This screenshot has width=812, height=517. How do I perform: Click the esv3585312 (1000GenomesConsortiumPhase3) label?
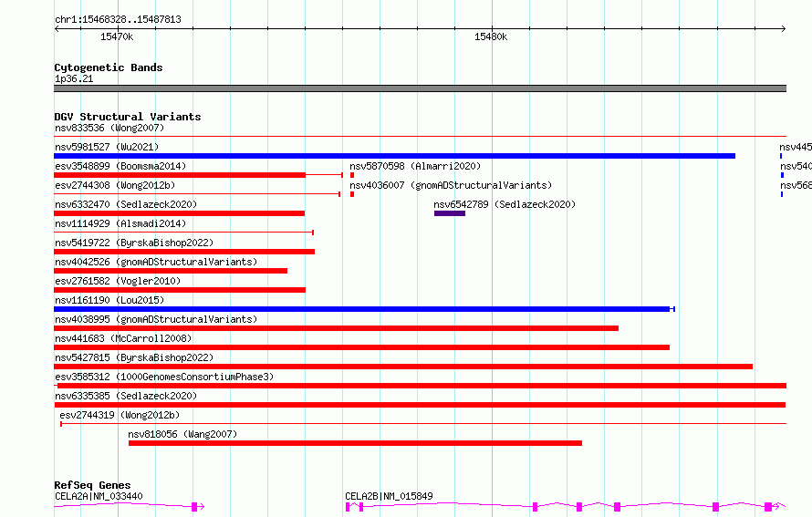click(164, 377)
